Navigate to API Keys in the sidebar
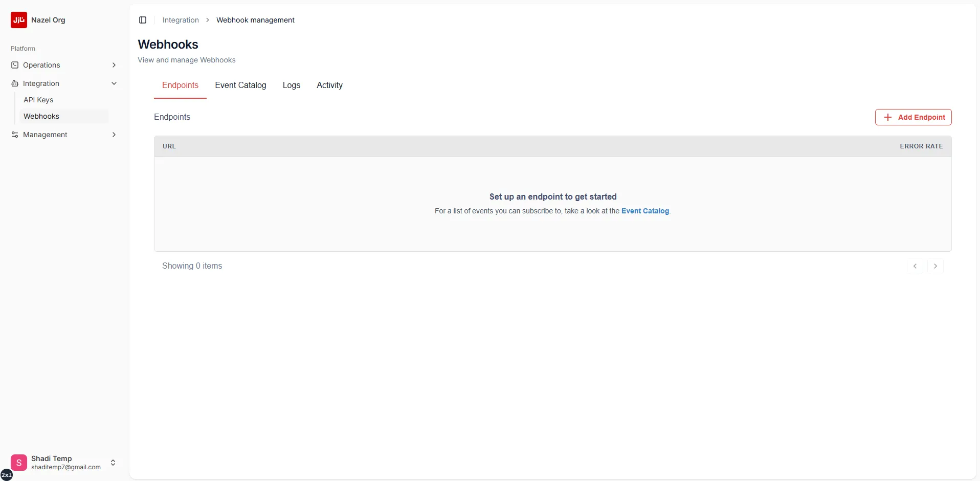The width and height of the screenshot is (980, 481). (38, 100)
